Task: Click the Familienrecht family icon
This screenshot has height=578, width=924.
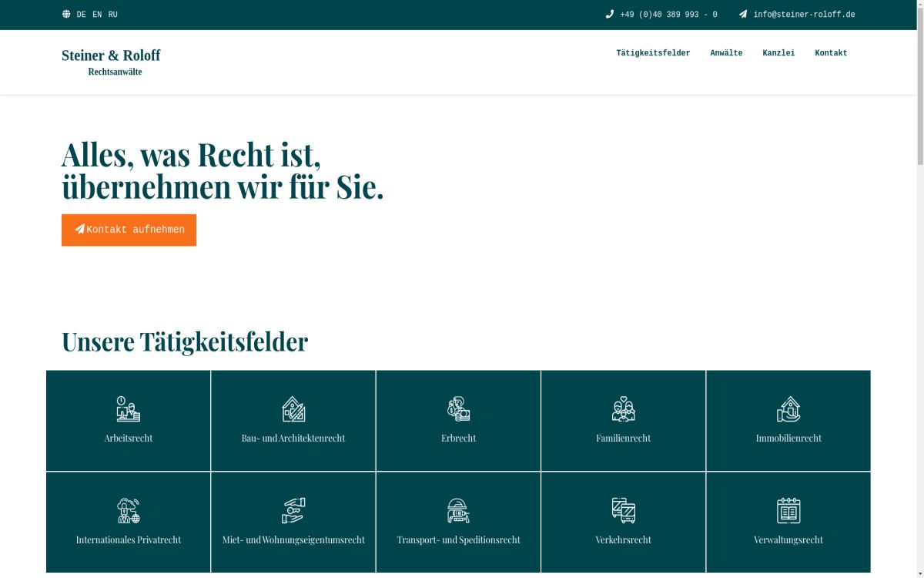Action: (x=623, y=409)
